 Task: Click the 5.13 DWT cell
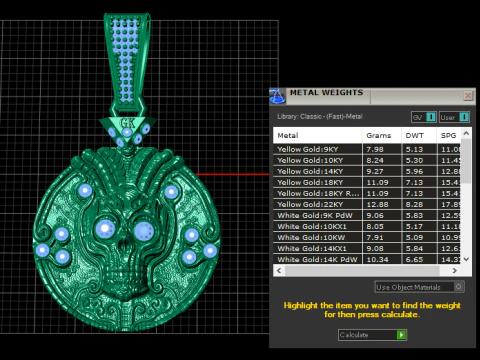point(419,149)
